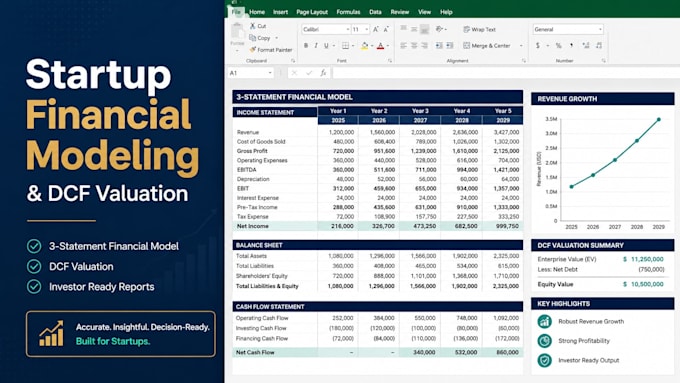Switch to the Insert tab
The width and height of the screenshot is (680, 383).
(x=280, y=12)
